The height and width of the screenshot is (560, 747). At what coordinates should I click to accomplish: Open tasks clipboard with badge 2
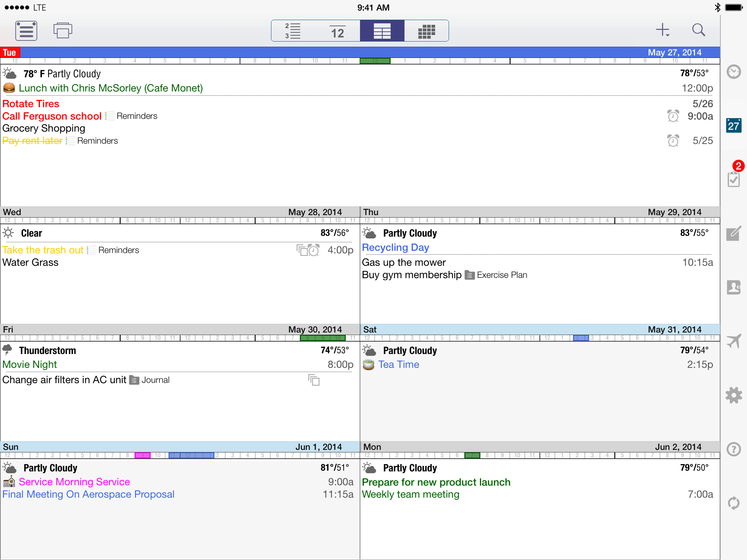pyautogui.click(x=734, y=179)
